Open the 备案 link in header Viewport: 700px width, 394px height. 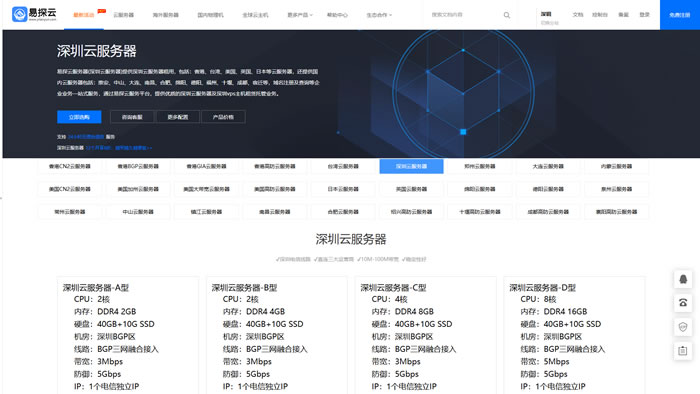623,15
